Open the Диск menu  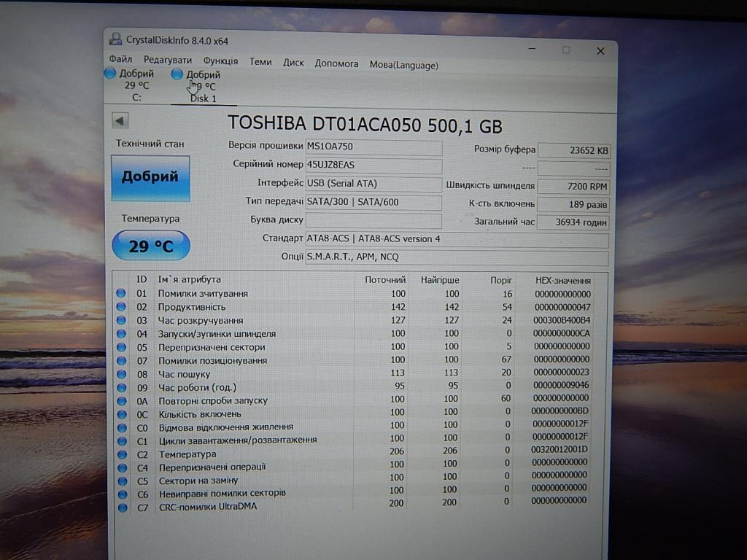[293, 63]
